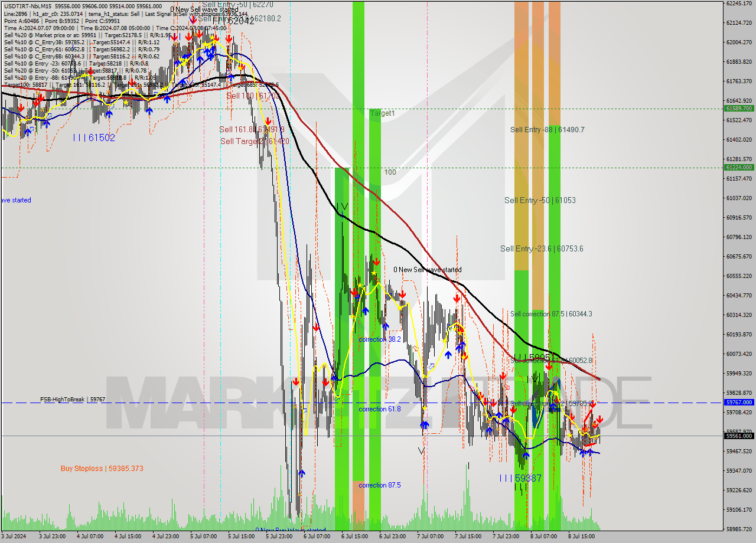The width and height of the screenshot is (756, 543).
Task: Click the 58985.720 price axis value
Action: [x=739, y=529]
